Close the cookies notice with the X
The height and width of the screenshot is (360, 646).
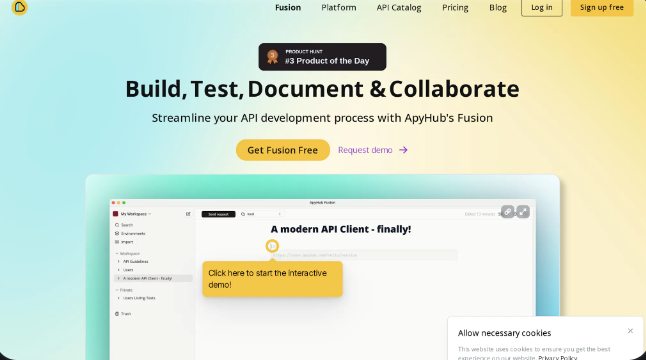point(630,331)
